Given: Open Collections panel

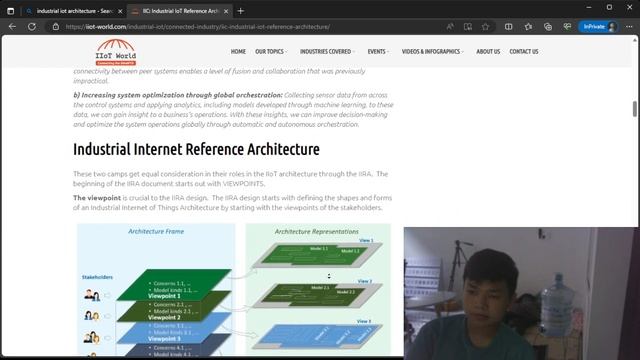Looking at the screenshot, I should (548, 27).
